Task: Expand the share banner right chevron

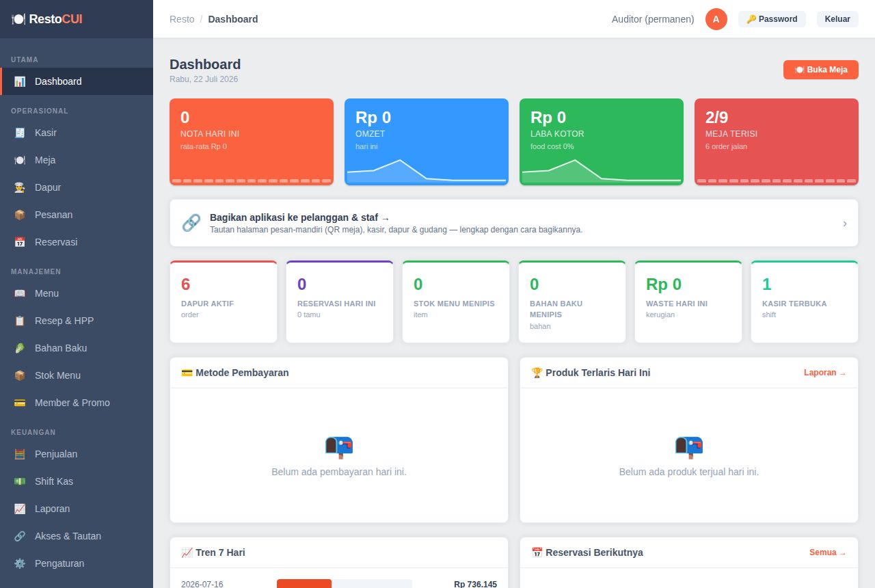Action: click(x=845, y=224)
